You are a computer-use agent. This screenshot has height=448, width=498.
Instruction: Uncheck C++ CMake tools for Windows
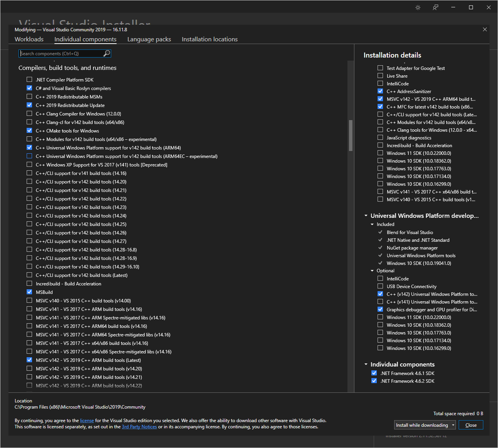(x=29, y=131)
